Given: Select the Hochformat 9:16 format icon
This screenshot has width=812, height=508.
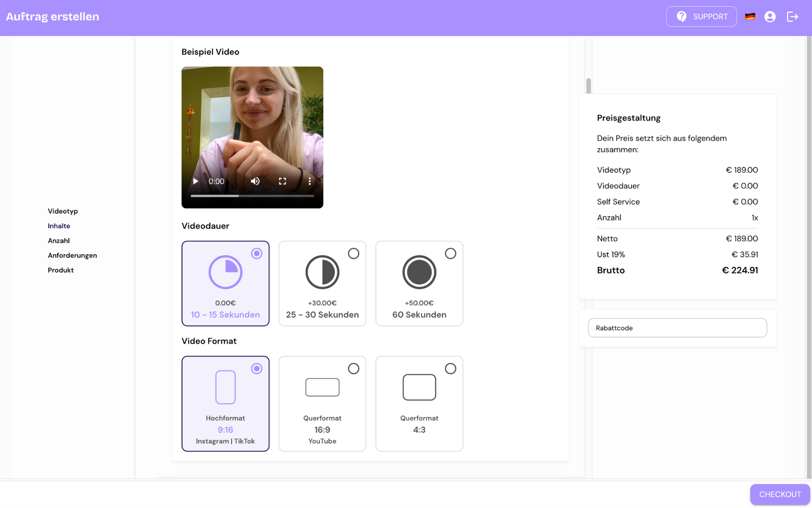Looking at the screenshot, I should 225,387.
